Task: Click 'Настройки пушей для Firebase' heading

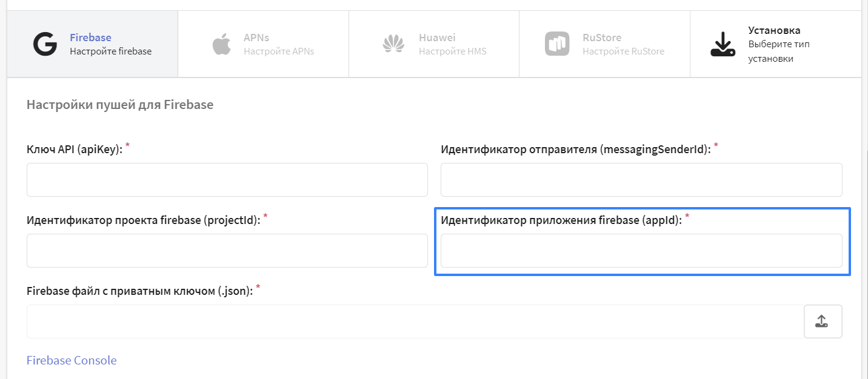Action: [x=120, y=105]
